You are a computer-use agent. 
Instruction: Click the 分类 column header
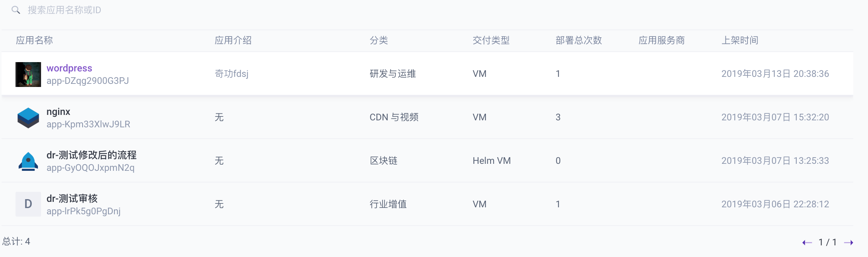point(379,40)
